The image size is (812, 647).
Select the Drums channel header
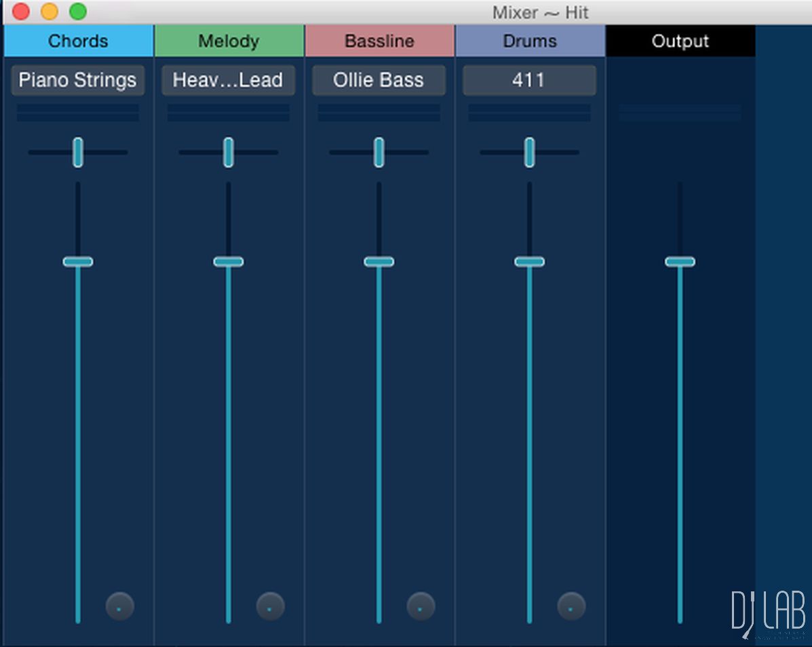530,41
